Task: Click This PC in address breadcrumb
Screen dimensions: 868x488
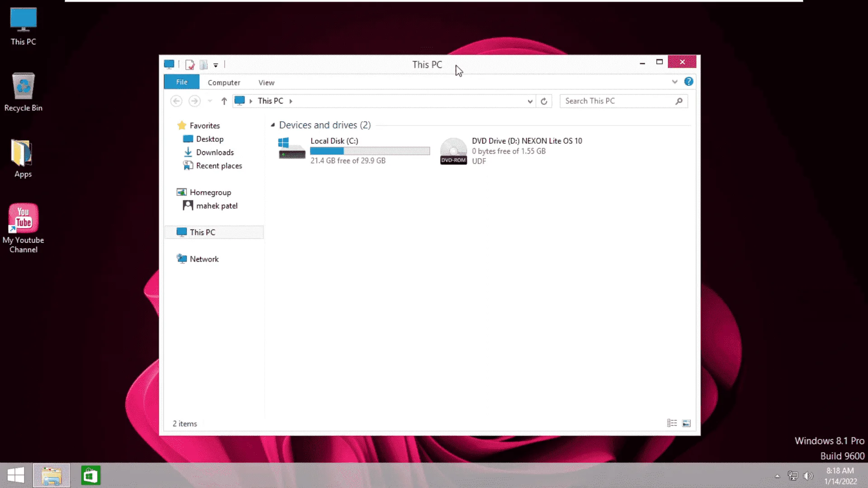Action: click(270, 101)
